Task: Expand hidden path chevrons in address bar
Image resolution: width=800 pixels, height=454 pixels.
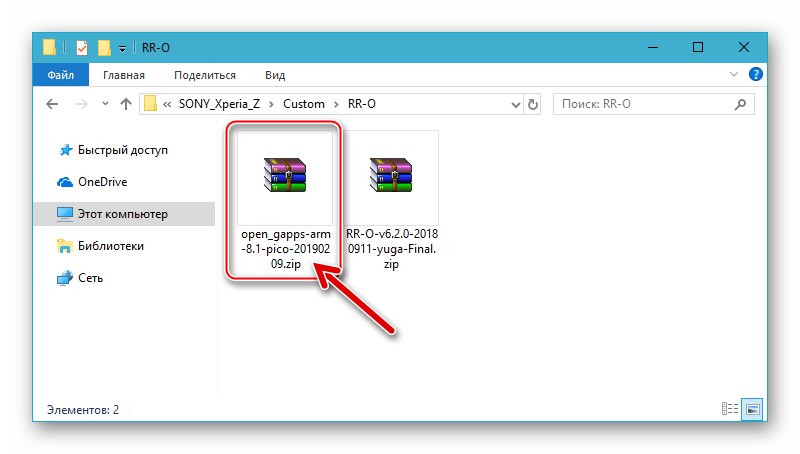Action: [167, 104]
